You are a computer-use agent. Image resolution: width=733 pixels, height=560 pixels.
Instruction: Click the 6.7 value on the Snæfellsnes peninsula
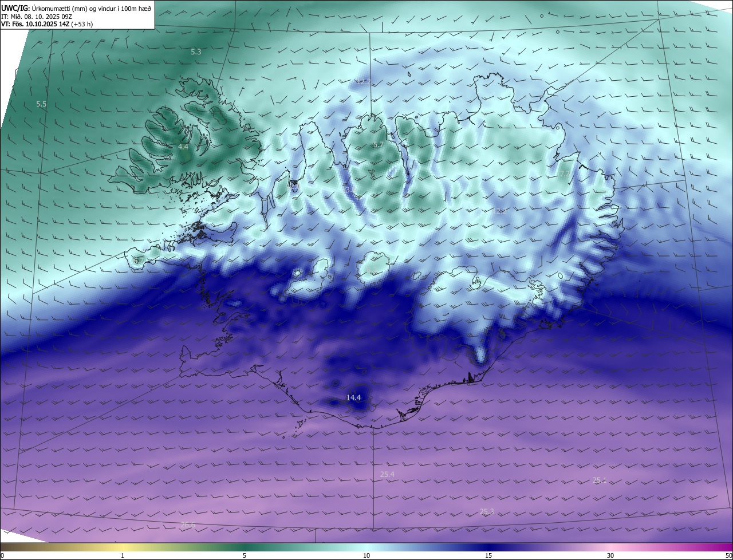(x=138, y=261)
